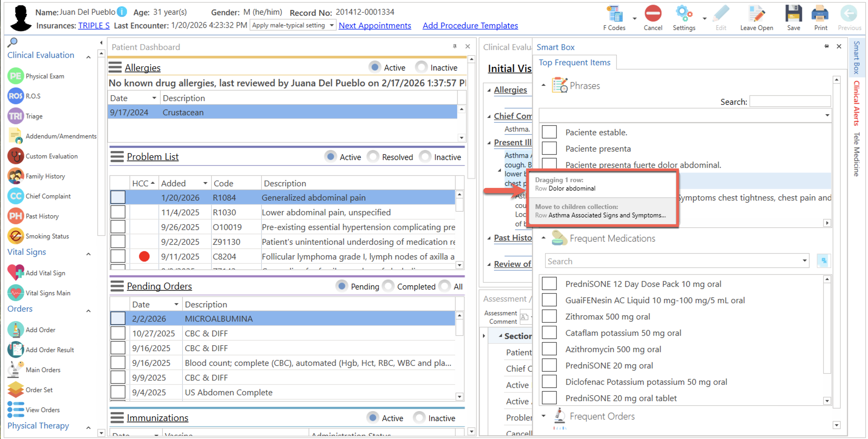Click patient info icon beside name

(x=122, y=12)
